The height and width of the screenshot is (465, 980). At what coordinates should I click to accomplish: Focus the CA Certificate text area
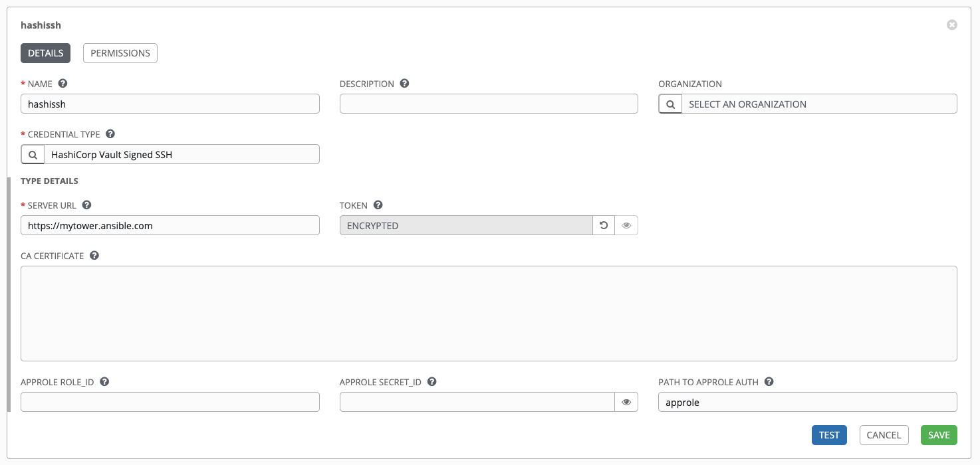[489, 314]
